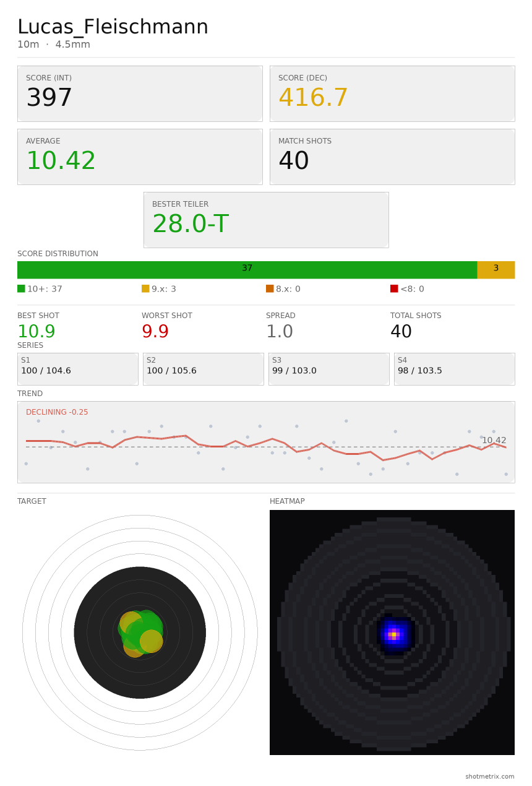This screenshot has width=532, height=786.
Task: Click the yellow 9.x legend swatch
Action: (145, 288)
